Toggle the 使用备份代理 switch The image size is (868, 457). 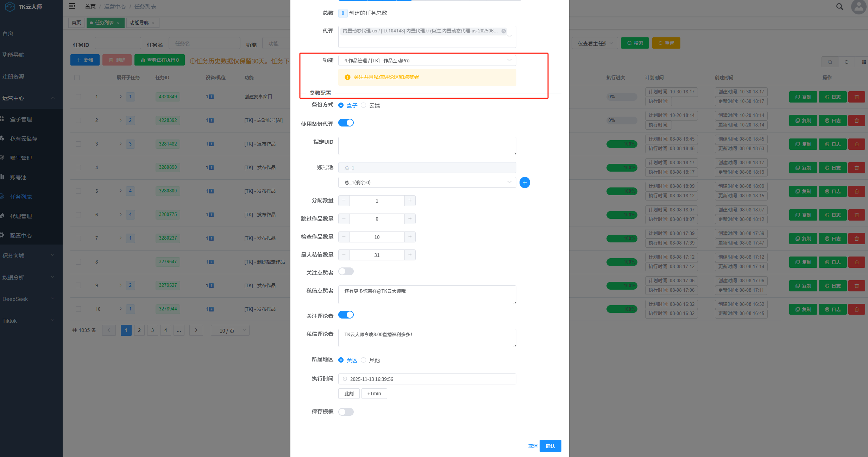pyautogui.click(x=346, y=123)
